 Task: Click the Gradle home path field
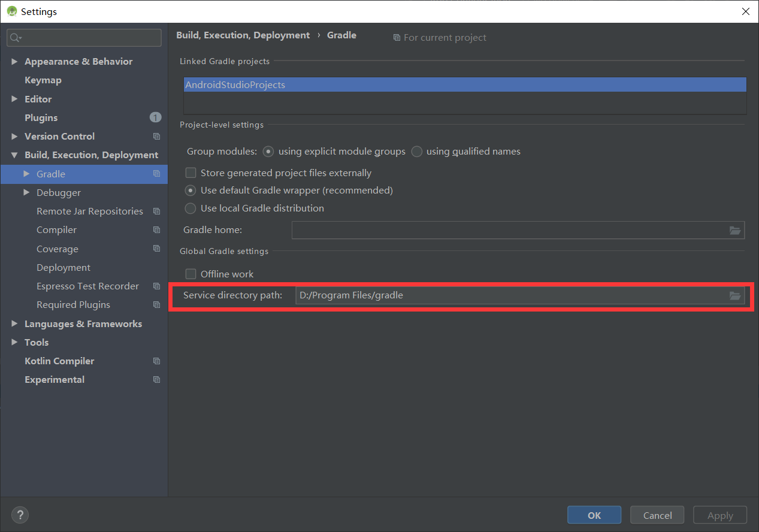coord(518,230)
